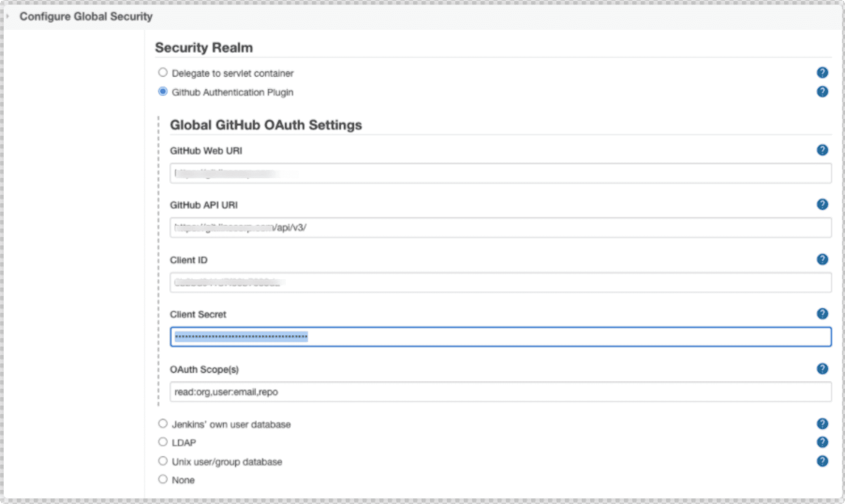View help icon for Client ID

[822, 259]
